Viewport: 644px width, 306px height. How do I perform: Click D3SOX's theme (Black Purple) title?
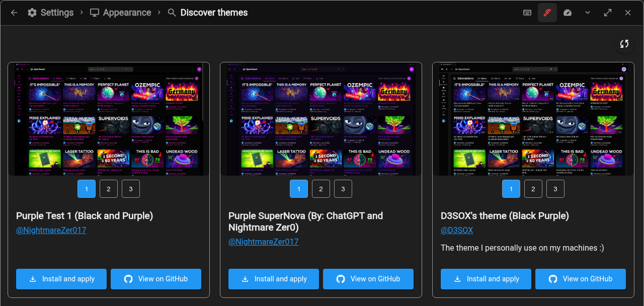tap(505, 216)
